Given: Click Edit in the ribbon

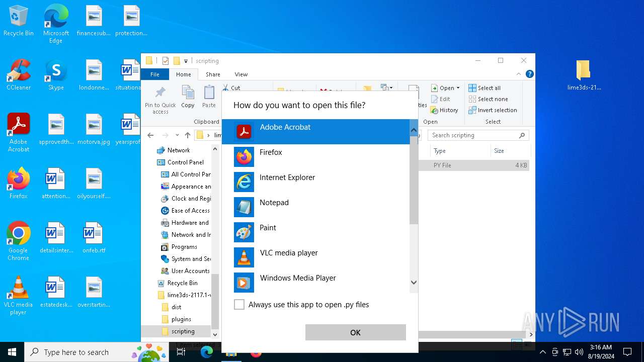Looking at the screenshot, I should [x=441, y=99].
